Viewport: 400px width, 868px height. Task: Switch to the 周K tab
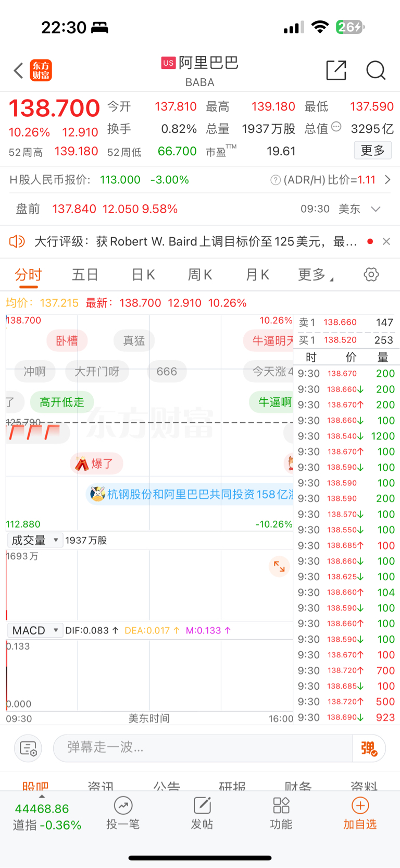(x=200, y=275)
